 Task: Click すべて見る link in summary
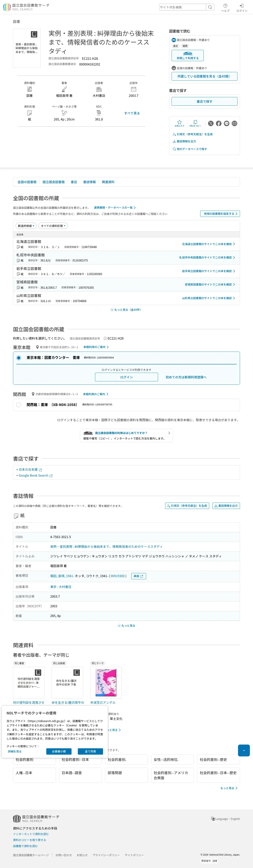[x=132, y=113]
